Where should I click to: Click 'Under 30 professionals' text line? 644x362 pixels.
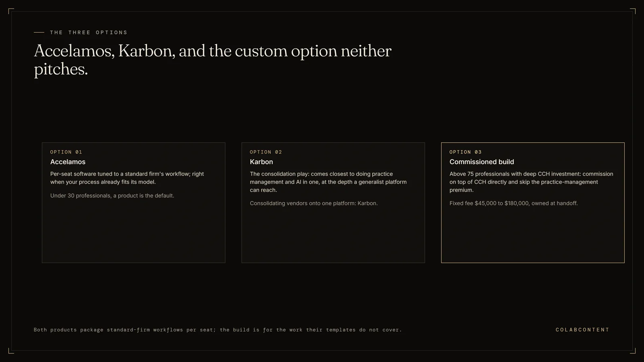[112, 195]
